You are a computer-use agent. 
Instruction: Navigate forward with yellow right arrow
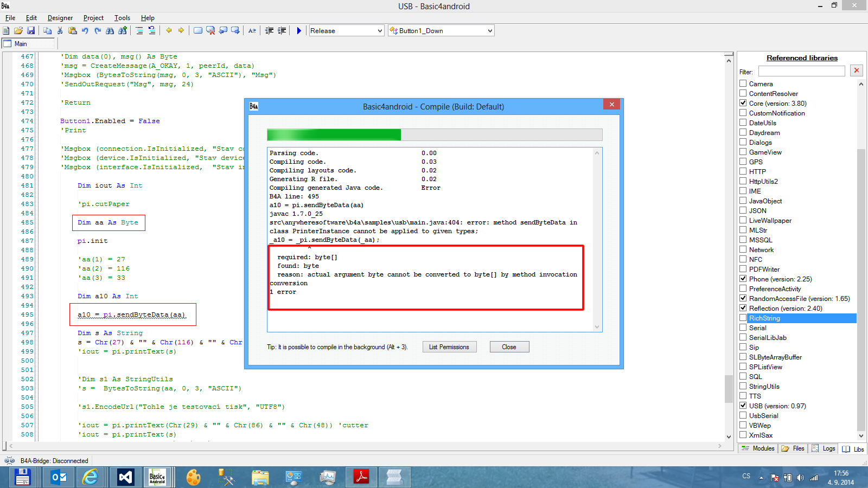(181, 31)
